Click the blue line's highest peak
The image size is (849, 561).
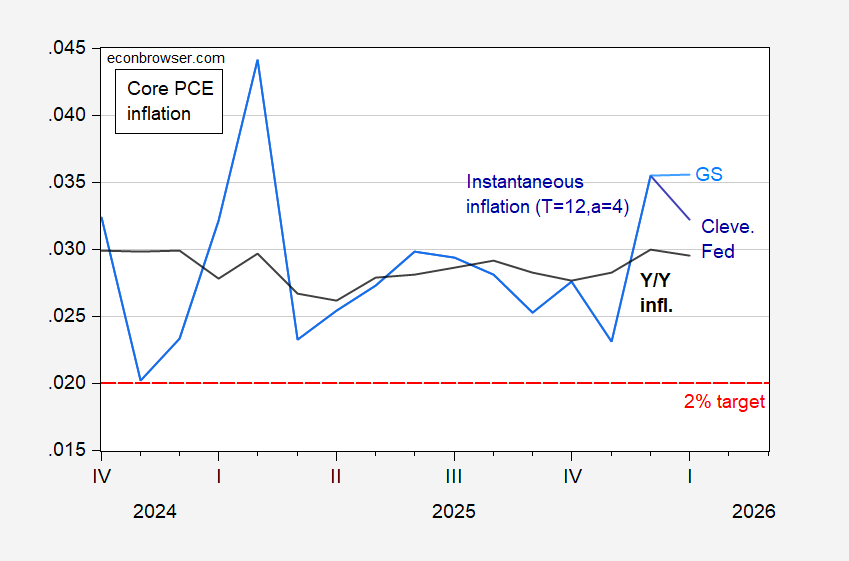pyautogui.click(x=258, y=60)
